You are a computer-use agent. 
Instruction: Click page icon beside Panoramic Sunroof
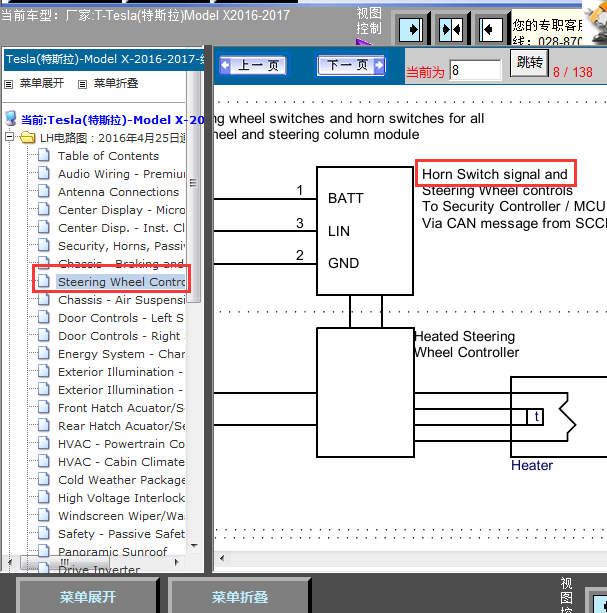(44, 550)
